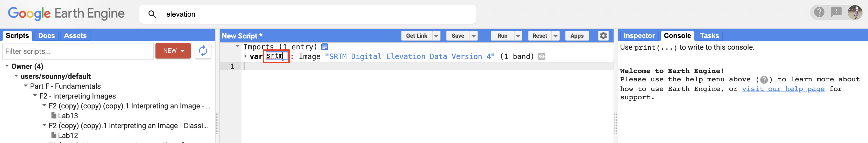This screenshot has height=143, width=868.
Task: Click the send feedback icon
Action: (x=836, y=12)
